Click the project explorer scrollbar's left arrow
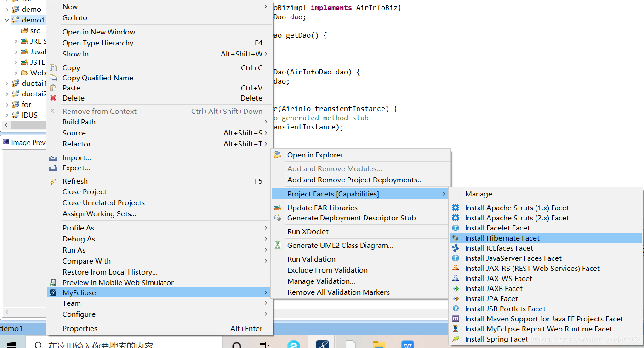The height and width of the screenshot is (348, 644). tap(6, 125)
